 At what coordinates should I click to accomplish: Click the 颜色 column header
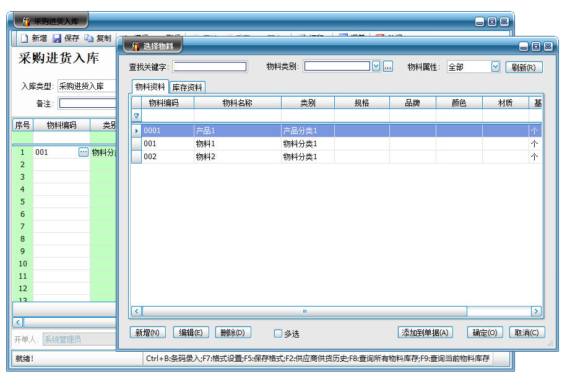tap(459, 103)
